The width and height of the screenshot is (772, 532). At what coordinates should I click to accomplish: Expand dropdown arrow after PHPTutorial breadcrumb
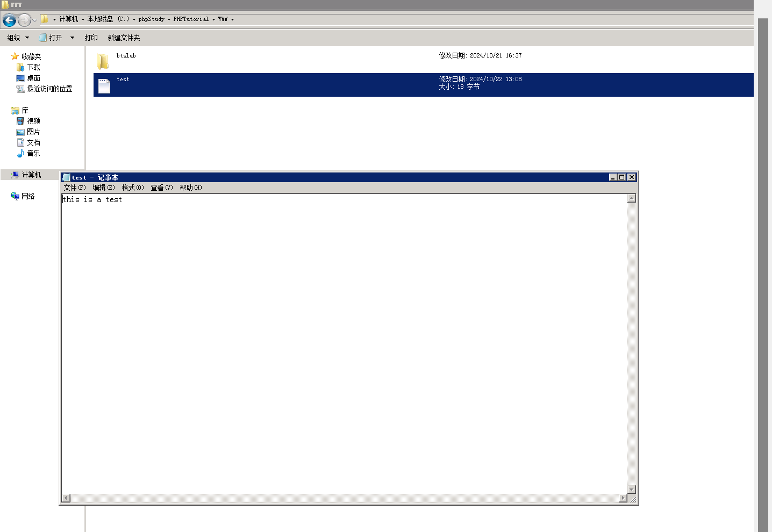pos(213,19)
